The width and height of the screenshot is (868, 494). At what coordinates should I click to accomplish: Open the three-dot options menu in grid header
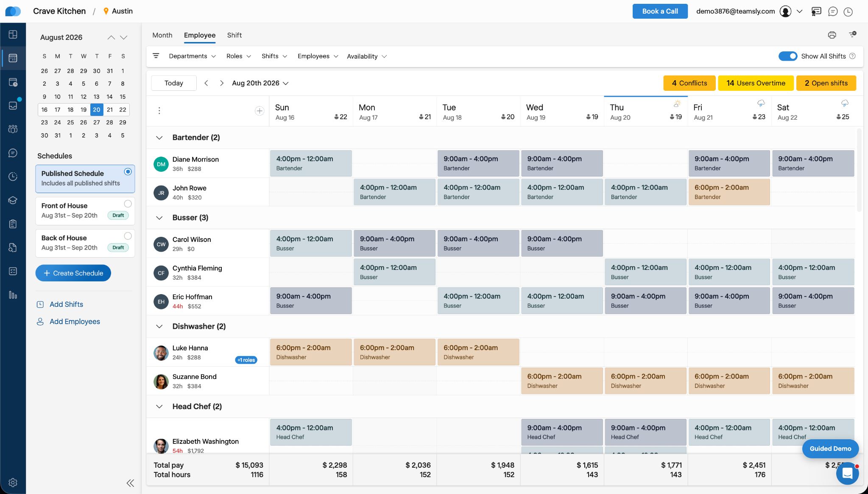coord(159,111)
